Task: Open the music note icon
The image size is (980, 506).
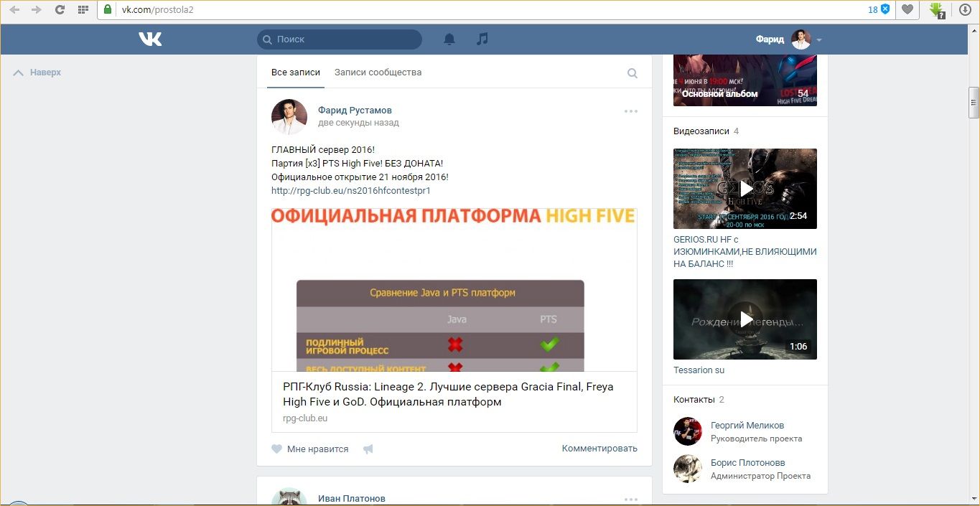Action: tap(482, 39)
